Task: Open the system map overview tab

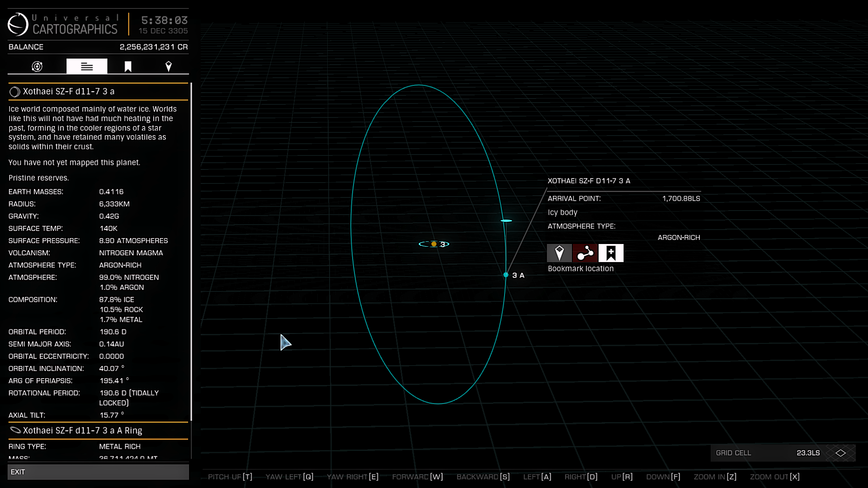Action: tap(37, 66)
